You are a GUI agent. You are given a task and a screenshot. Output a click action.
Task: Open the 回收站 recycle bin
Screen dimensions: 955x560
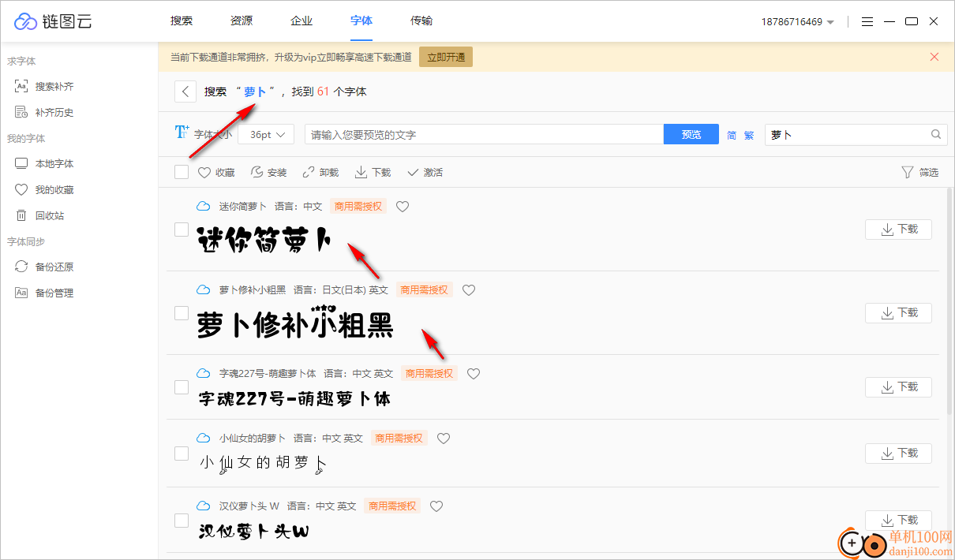(x=47, y=215)
